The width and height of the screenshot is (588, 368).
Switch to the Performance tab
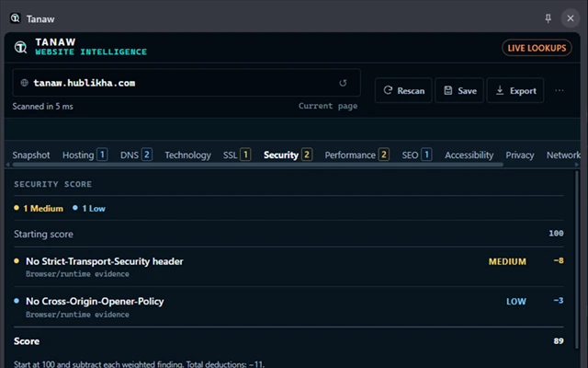(x=356, y=155)
